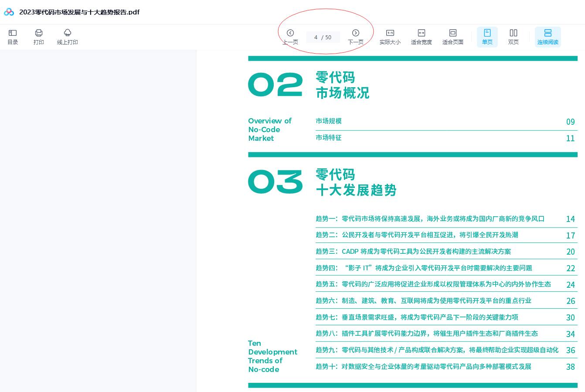
Task: Open the 目录 table of contents panel
Action: (x=13, y=37)
